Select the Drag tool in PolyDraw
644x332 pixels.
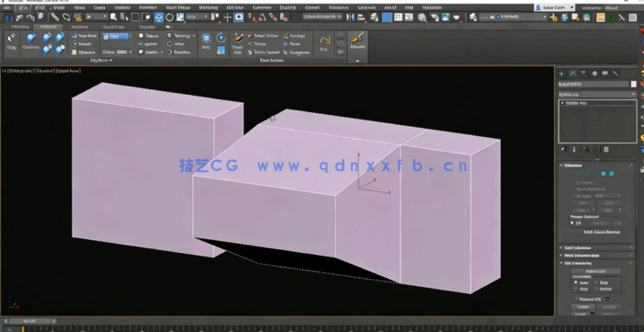click(11, 42)
